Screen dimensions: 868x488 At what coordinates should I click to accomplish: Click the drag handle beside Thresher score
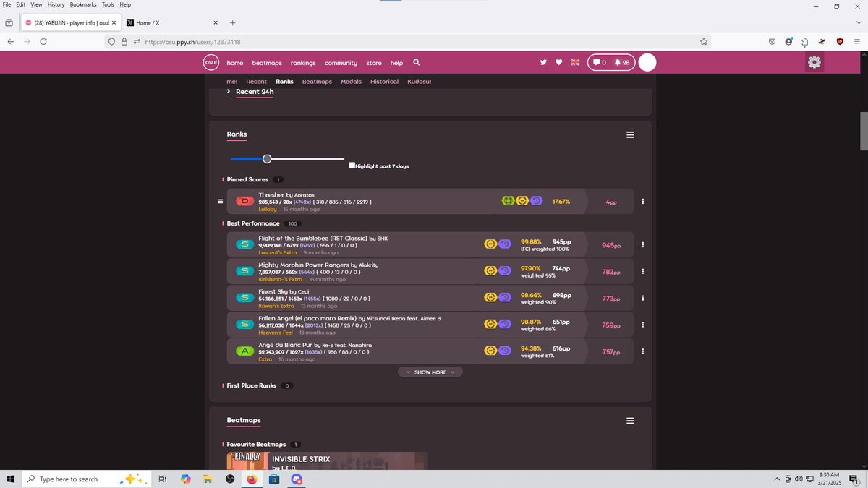point(220,201)
